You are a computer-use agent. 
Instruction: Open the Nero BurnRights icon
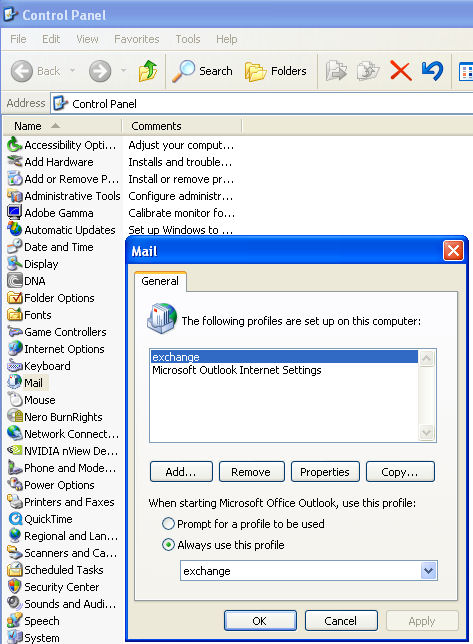15,416
